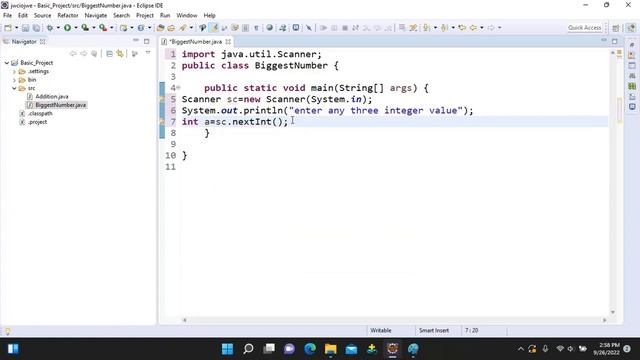The image size is (640, 360).
Task: Open Addition.java in Navigator
Action: point(51,97)
